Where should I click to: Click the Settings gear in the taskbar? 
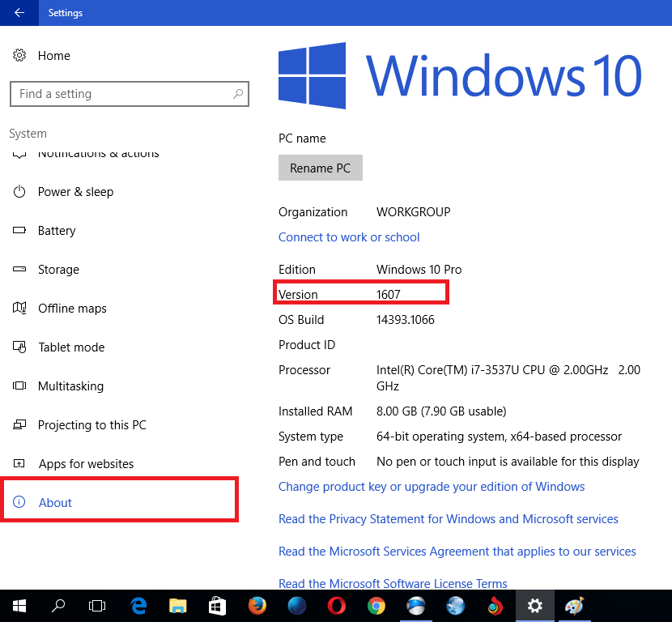(x=535, y=606)
